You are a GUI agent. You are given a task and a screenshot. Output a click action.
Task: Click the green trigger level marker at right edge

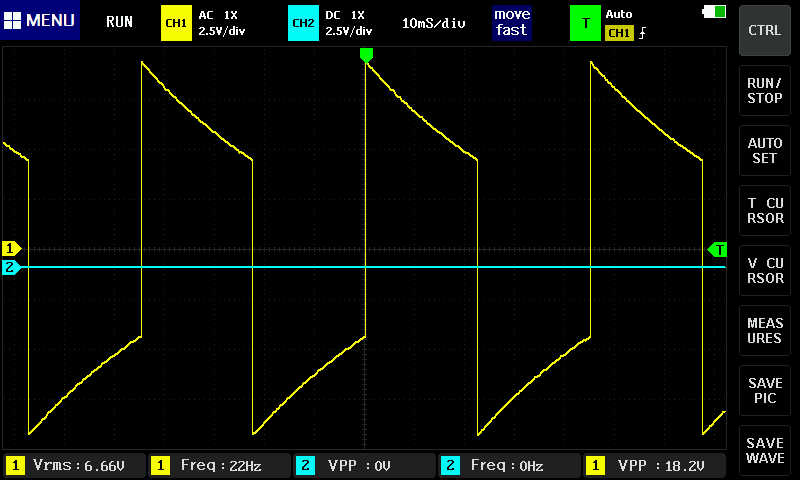coord(718,249)
